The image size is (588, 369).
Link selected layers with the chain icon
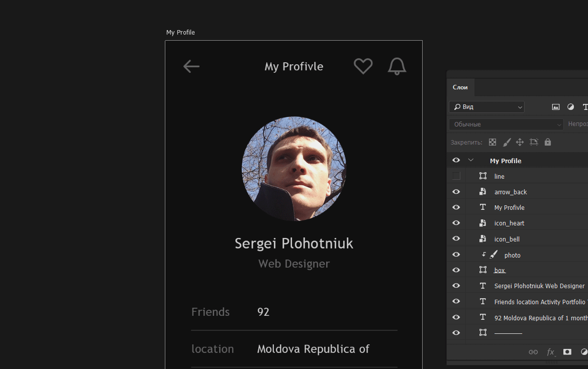click(533, 352)
